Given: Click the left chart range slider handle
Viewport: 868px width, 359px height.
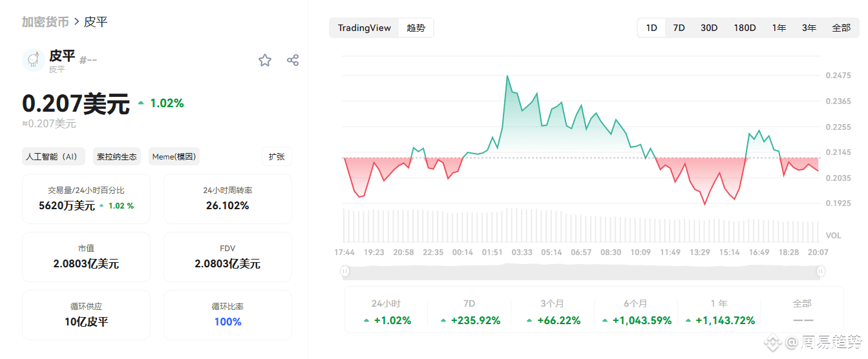Looking at the screenshot, I should 345,272.
